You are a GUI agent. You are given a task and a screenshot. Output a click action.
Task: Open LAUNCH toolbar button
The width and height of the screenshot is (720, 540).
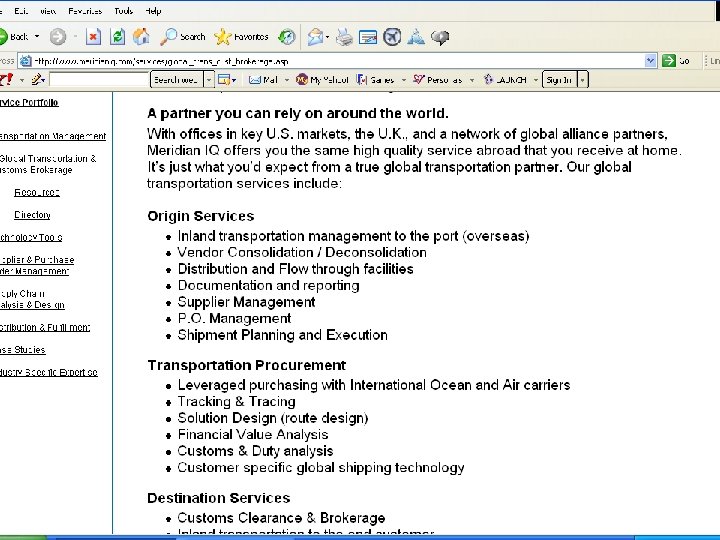click(505, 80)
